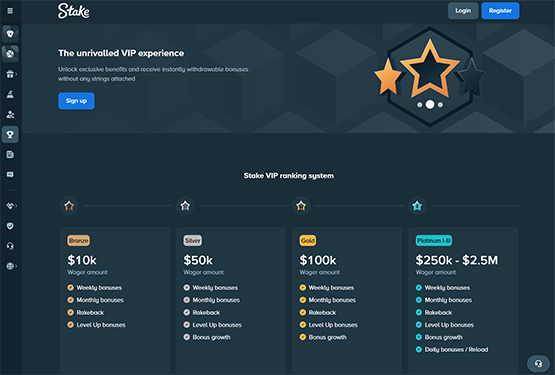Open the language globe icon in sidebar
Screen dimensions: 555x375
pos(10,266)
